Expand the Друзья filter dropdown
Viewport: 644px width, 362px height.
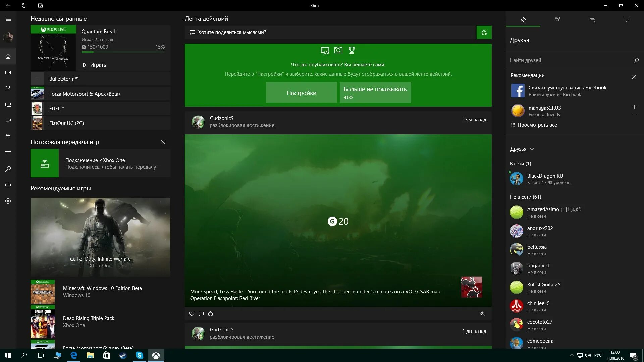pyautogui.click(x=522, y=149)
